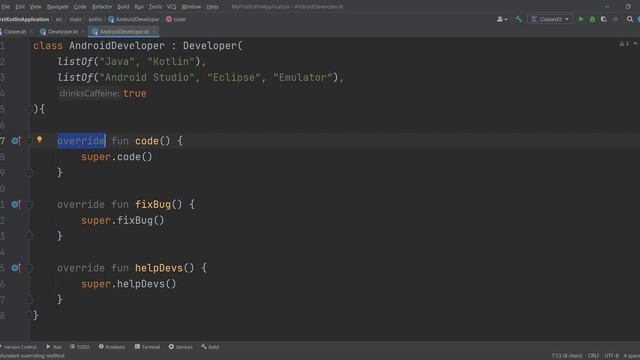Open the Edit menu
Screen dimensions: 640x360
(20, 7)
